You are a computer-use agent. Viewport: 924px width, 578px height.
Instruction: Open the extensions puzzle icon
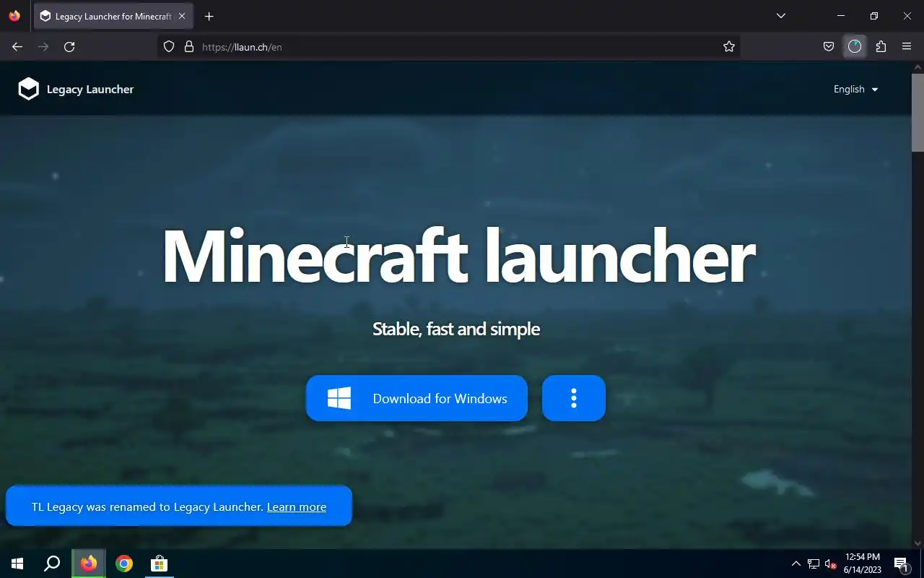click(x=881, y=47)
